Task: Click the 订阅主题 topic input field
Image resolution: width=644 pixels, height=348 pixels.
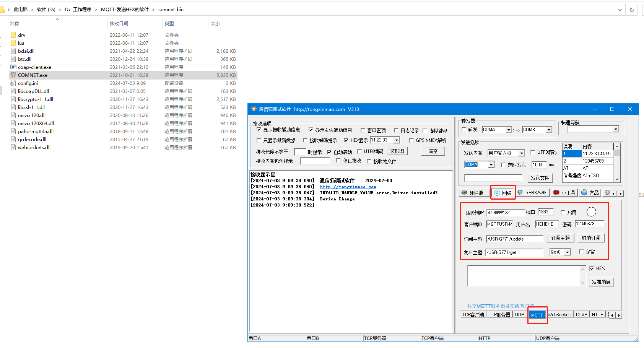Action: [514, 239]
